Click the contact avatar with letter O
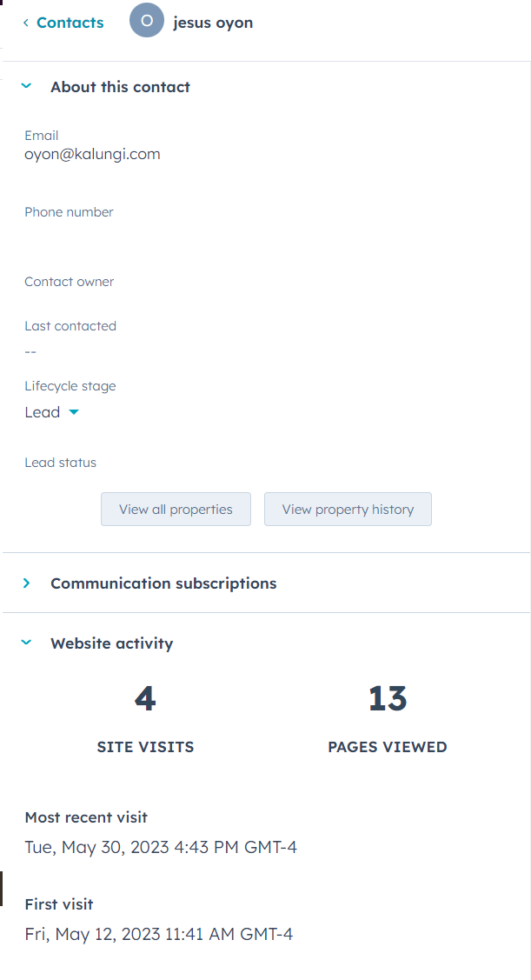The width and height of the screenshot is (531, 980). tap(146, 21)
